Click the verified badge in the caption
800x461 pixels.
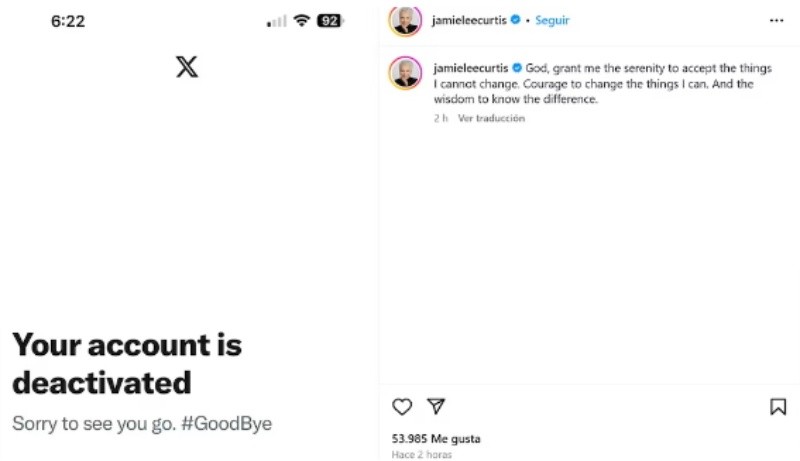[517, 68]
